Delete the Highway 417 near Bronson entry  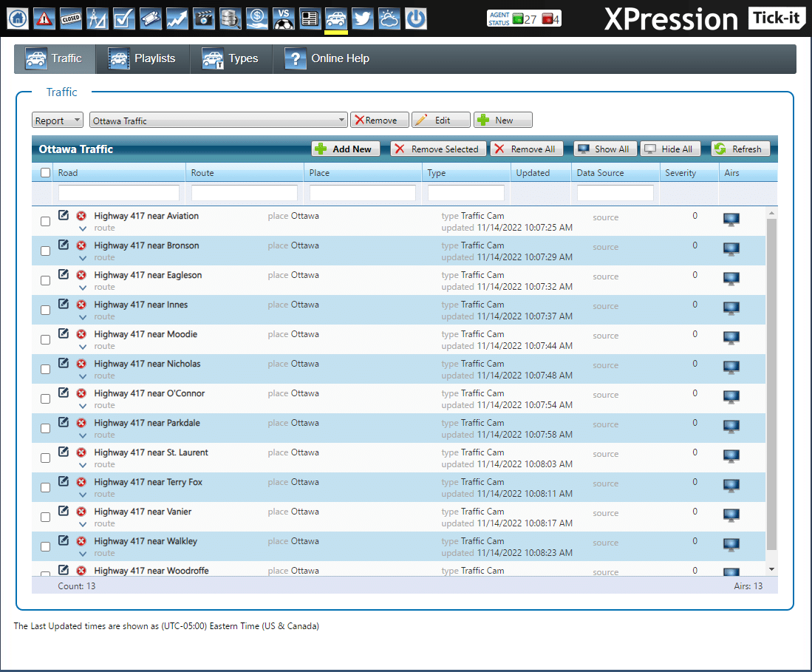[81, 245]
